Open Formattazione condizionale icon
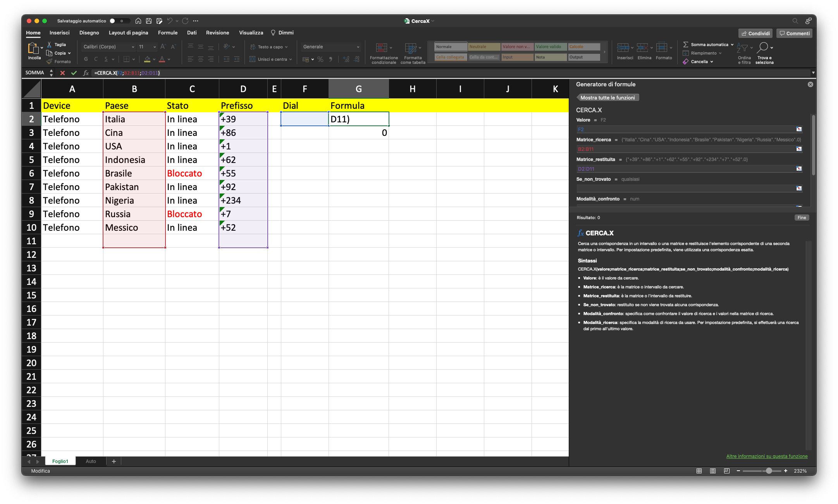Viewport: 838px width, 504px height. point(382,48)
